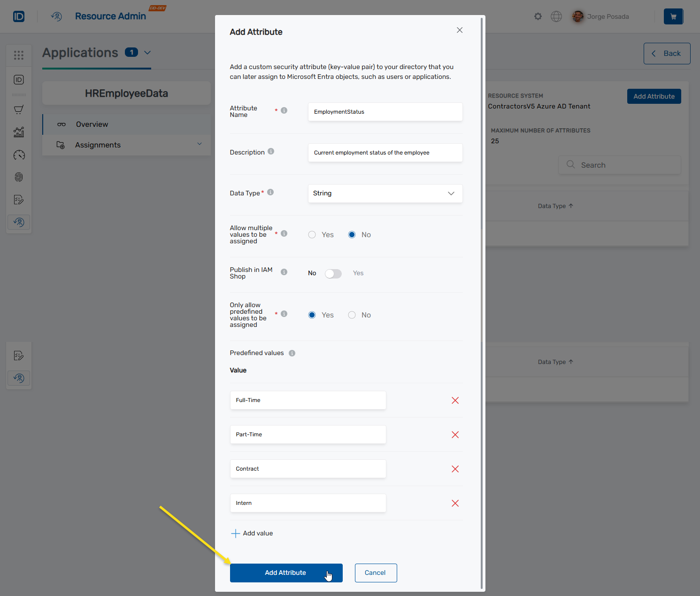This screenshot has height=596, width=700.
Task: Open the cart button in the top right
Action: click(673, 16)
